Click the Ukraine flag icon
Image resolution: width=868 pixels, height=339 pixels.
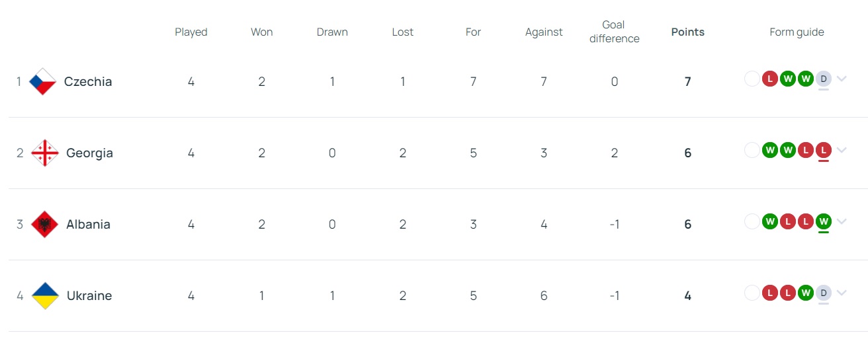click(x=45, y=295)
